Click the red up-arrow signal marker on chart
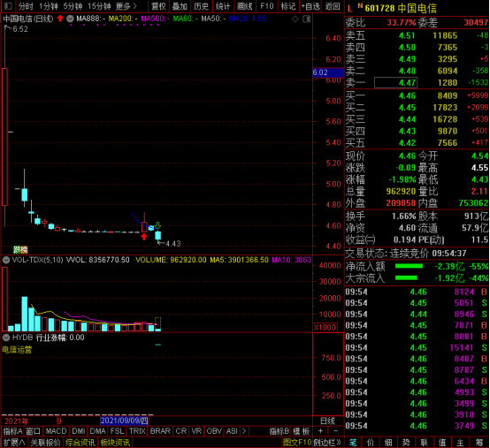Screen dimensions: 490x448 [x=144, y=237]
